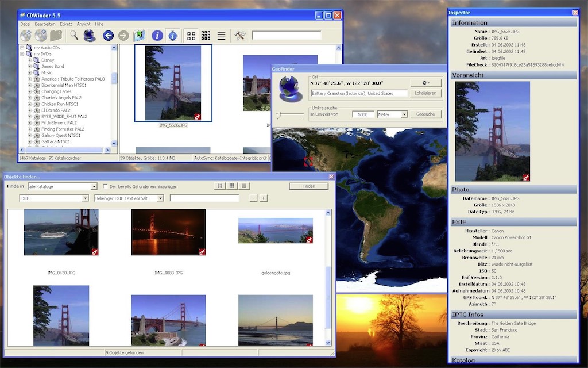Click the Finden button
This screenshot has height=368, width=588.
(308, 186)
